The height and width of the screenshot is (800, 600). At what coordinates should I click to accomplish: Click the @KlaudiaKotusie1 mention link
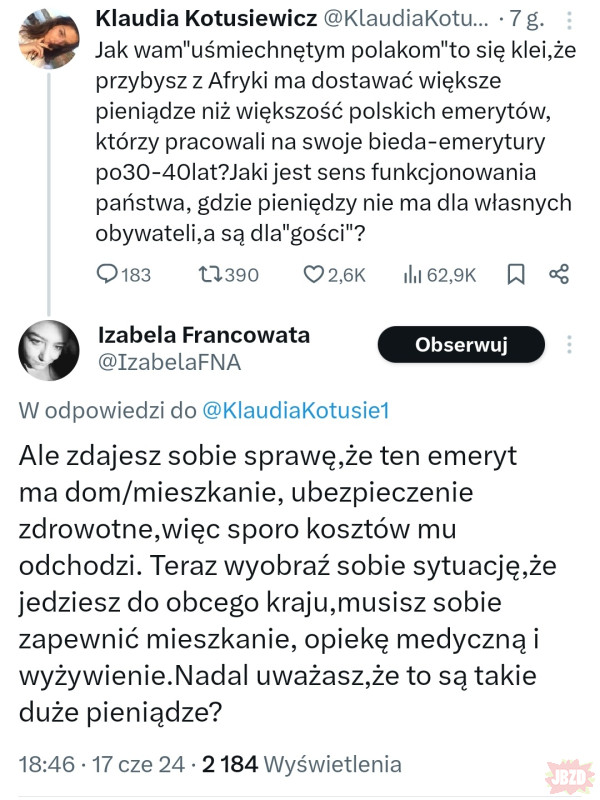tap(296, 408)
